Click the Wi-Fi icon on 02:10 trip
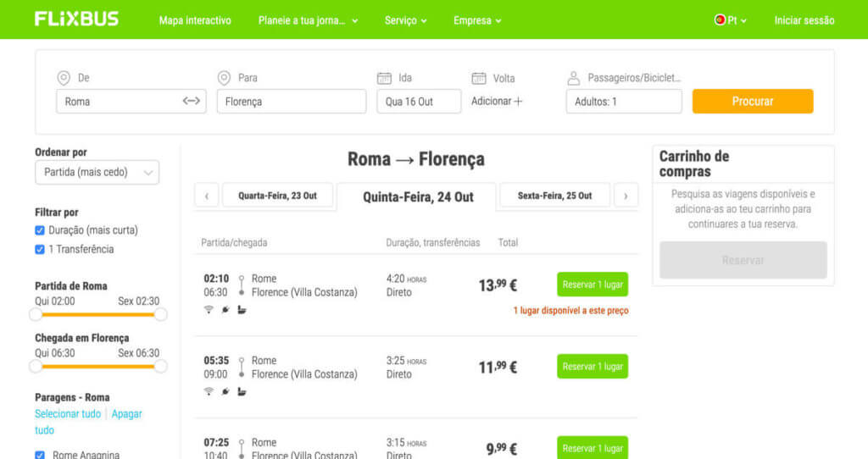Viewport: 868px width, 459px height. point(209,310)
